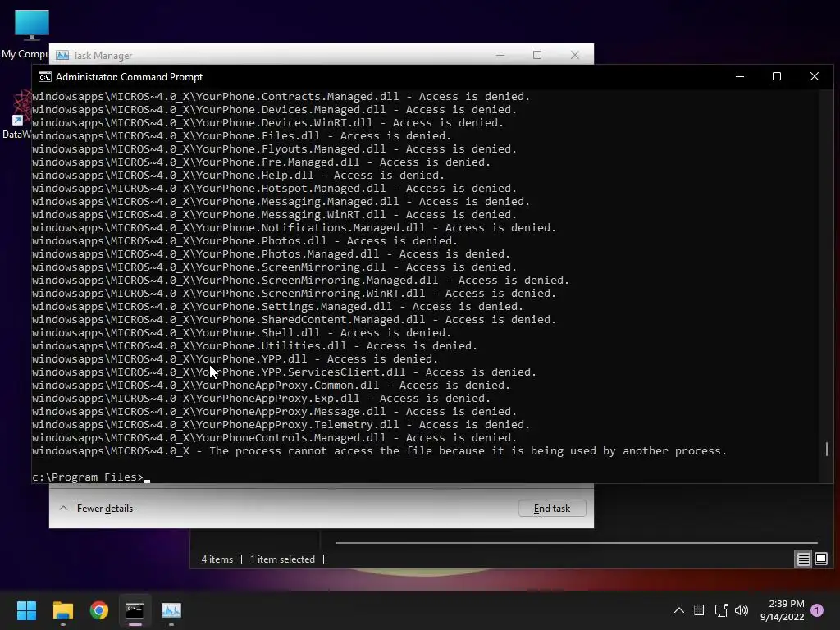Click the 'YourPhoneControls.Managed.dll' output line
840x630 pixels.
[274, 438]
